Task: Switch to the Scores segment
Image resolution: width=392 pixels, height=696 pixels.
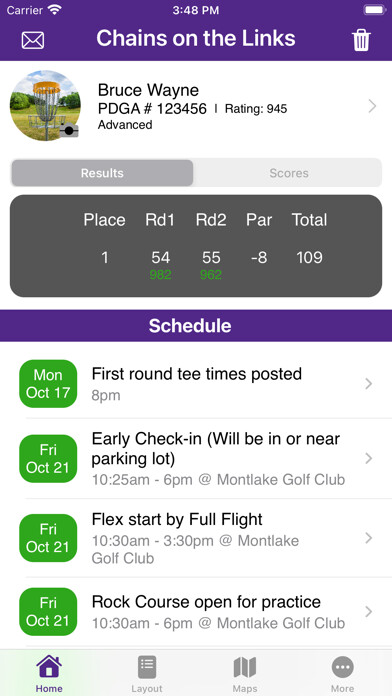Action: (x=289, y=173)
